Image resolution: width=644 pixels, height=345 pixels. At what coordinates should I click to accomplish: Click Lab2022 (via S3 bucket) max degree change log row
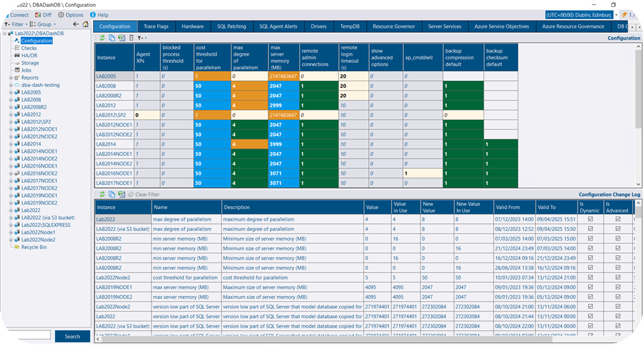coord(365,229)
